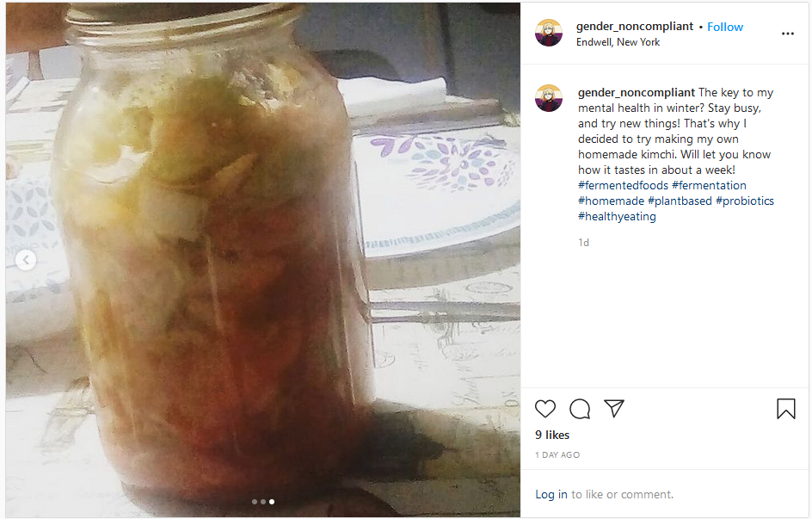Click the header profile avatar
This screenshot has height=519, width=812.
point(549,34)
